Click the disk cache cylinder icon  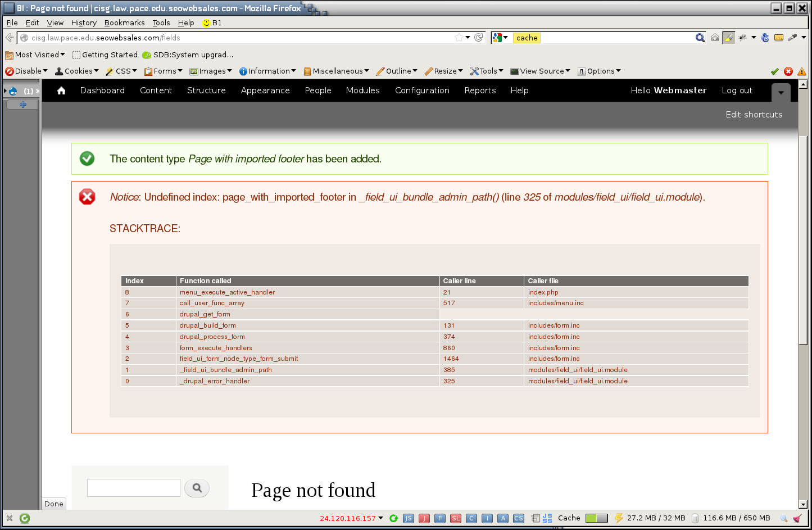[695, 518]
